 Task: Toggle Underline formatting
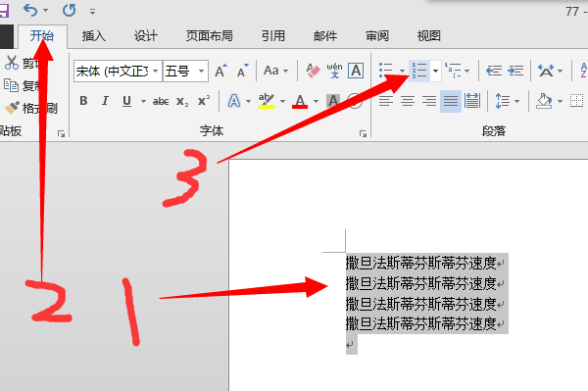coord(126,101)
